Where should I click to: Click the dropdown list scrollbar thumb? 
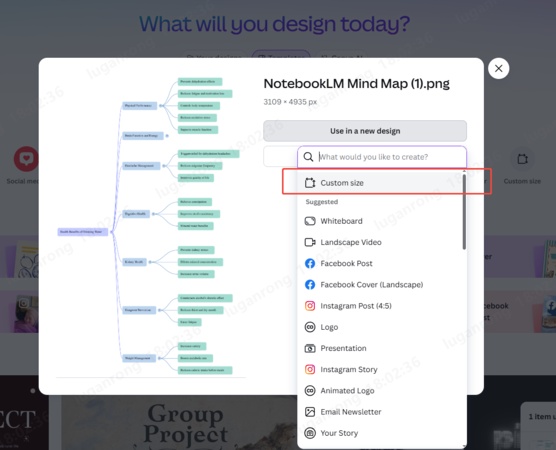(x=464, y=212)
